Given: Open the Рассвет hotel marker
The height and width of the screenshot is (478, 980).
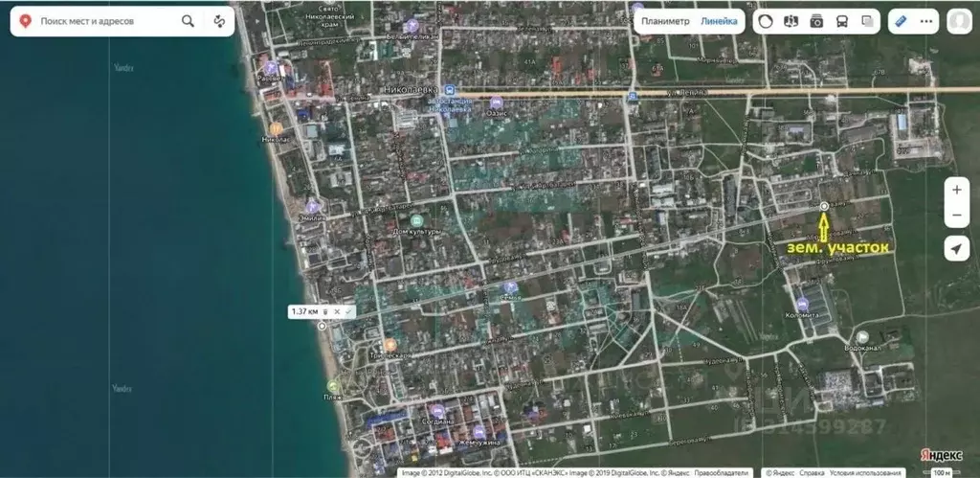Looking at the screenshot, I should (271, 68).
